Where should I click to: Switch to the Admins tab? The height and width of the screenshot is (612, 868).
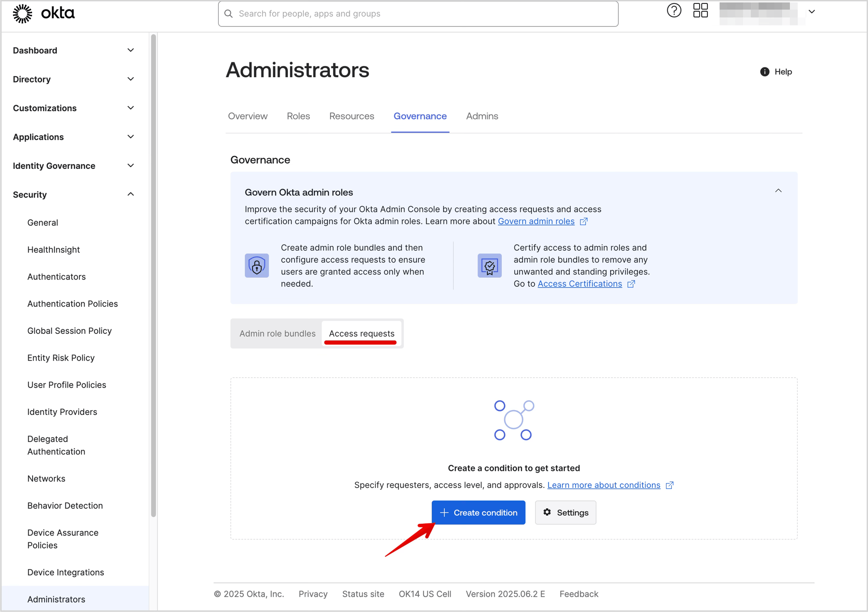tap(482, 116)
